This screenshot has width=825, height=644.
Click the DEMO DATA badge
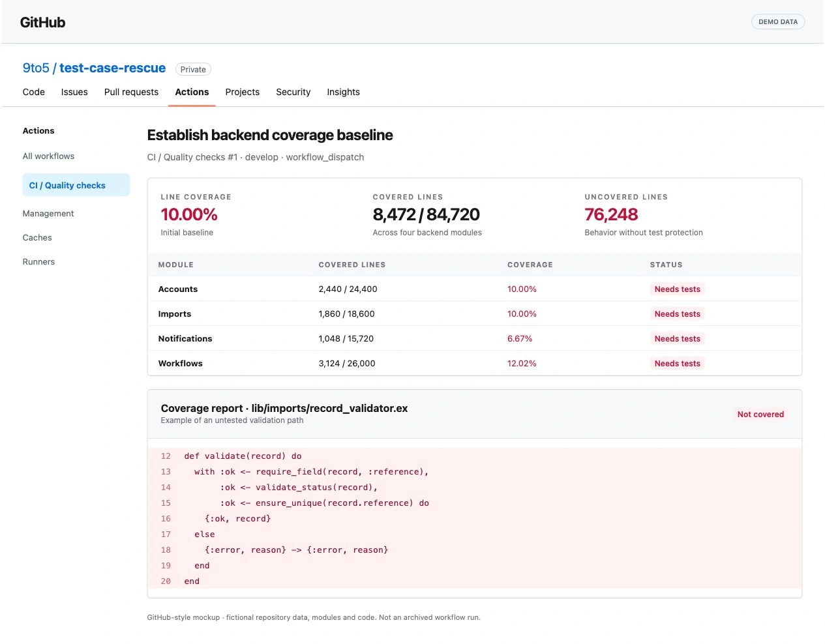[x=778, y=22]
